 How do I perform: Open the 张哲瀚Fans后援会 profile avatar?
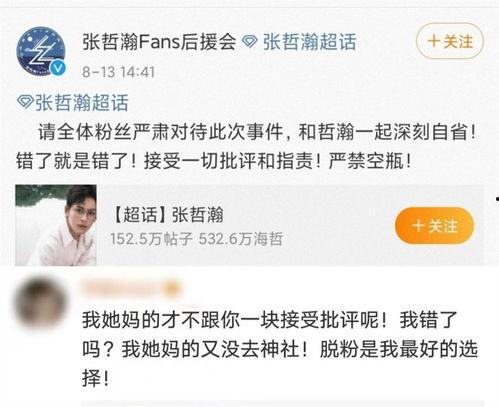coord(41,51)
